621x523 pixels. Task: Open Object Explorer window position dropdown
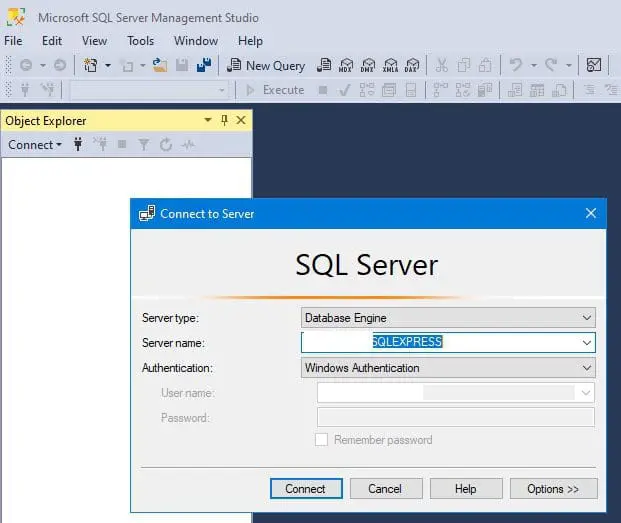point(208,120)
